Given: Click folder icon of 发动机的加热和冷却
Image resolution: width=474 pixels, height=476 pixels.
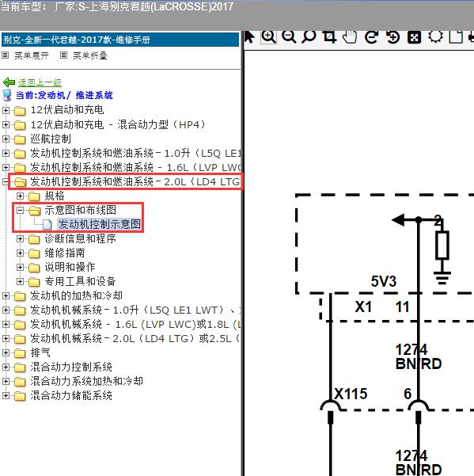Looking at the screenshot, I should (20, 296).
